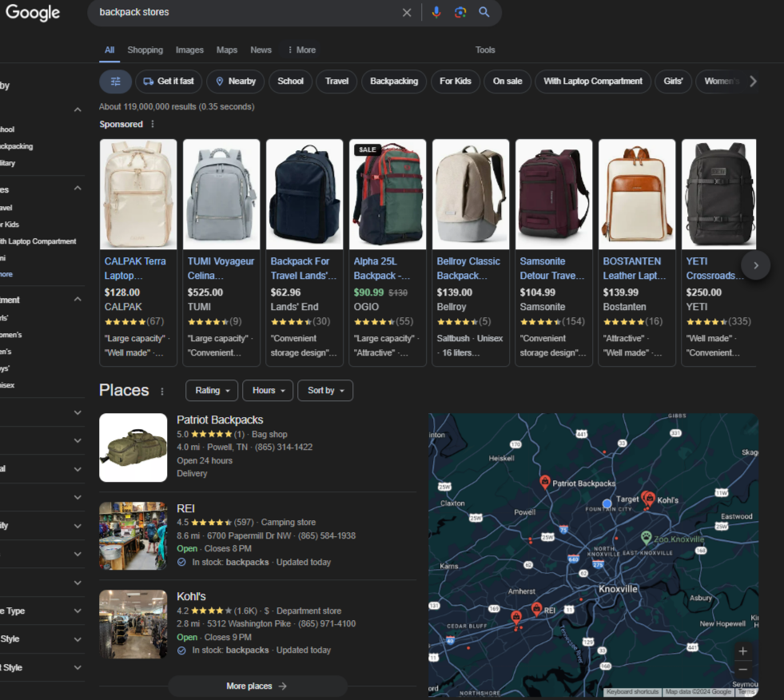Open the Hours dropdown in Places
784x700 pixels.
point(268,391)
